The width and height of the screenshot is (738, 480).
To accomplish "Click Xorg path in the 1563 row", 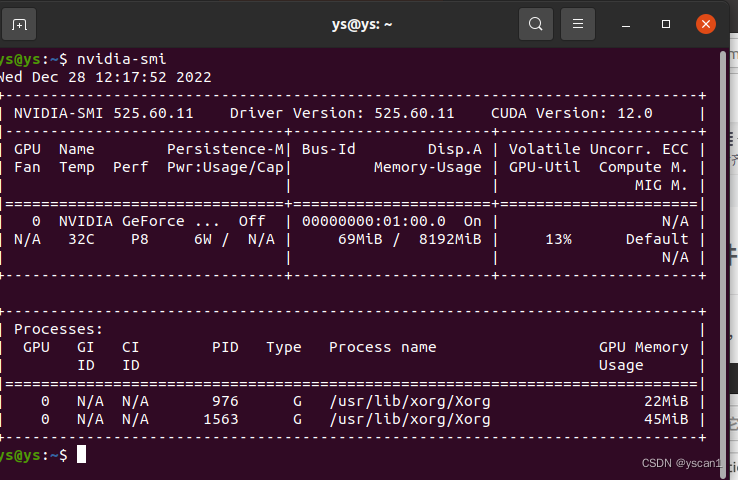I will pos(410,419).
